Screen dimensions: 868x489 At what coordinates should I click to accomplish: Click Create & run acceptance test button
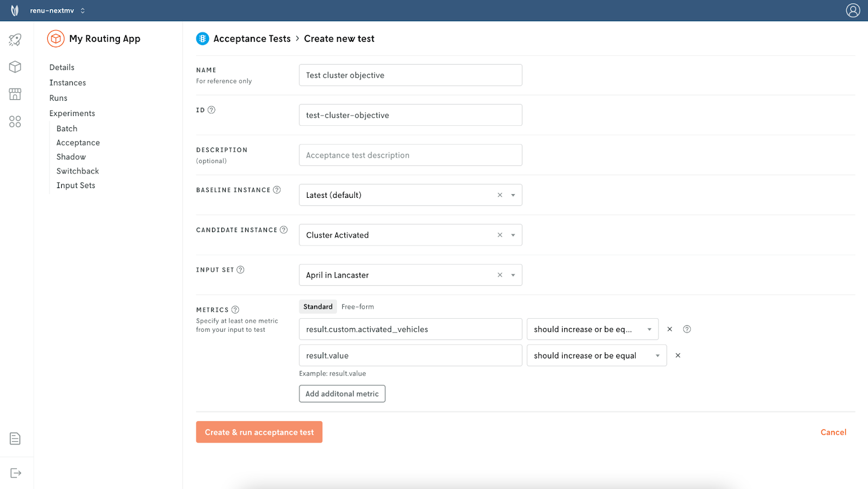259,432
